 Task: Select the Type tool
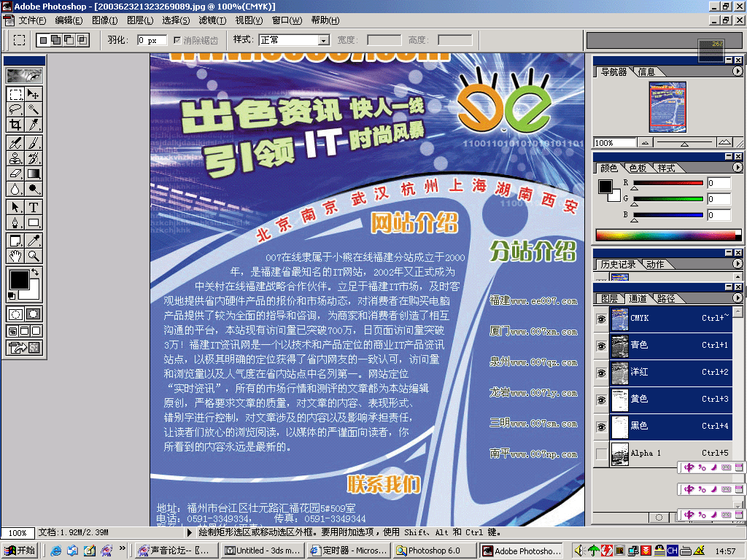pos(34,207)
